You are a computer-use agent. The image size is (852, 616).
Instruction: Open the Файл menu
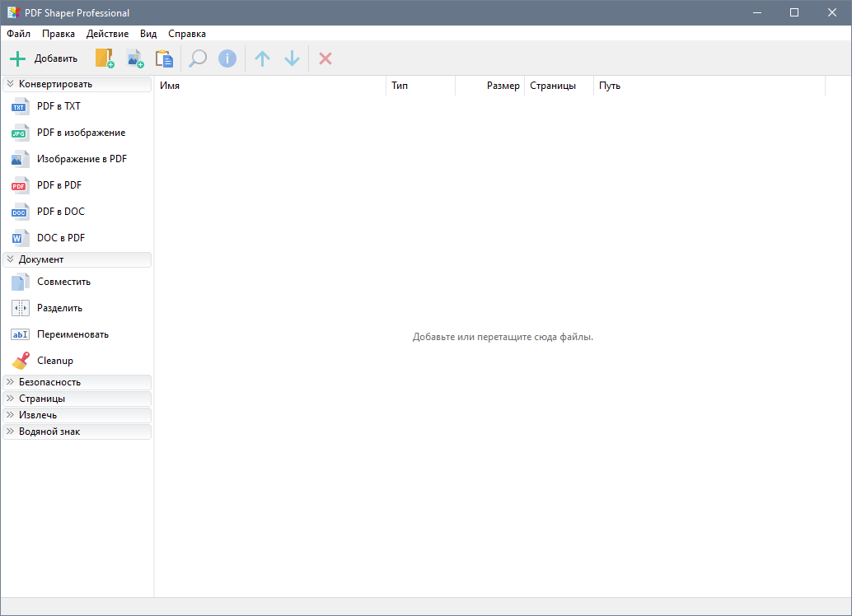click(x=18, y=34)
